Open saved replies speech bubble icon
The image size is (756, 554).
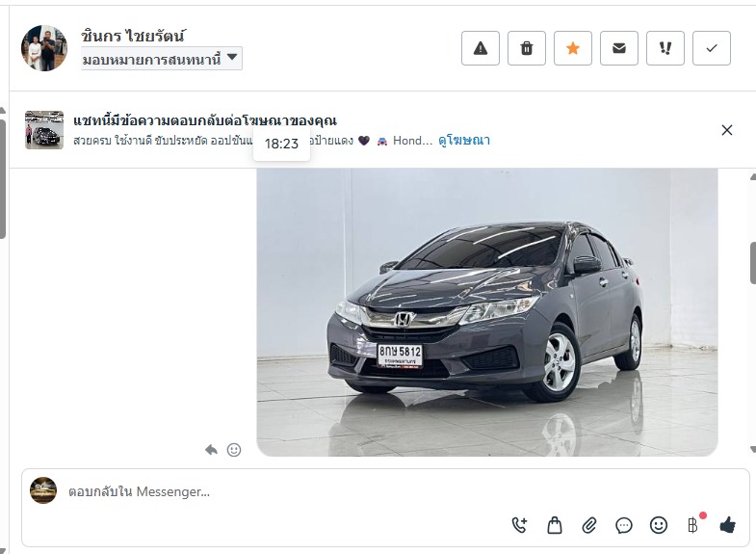[x=624, y=525]
